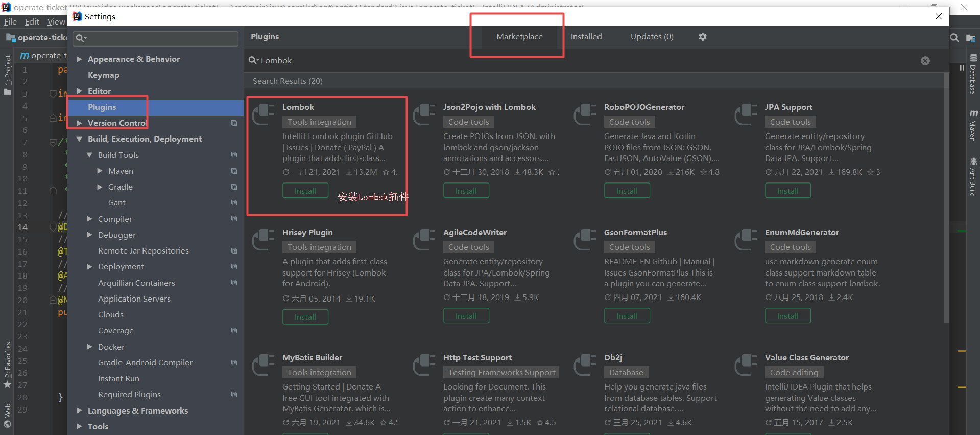The image size is (980, 435).
Task: Click project-level icon beside Maven setting
Action: pos(234,171)
